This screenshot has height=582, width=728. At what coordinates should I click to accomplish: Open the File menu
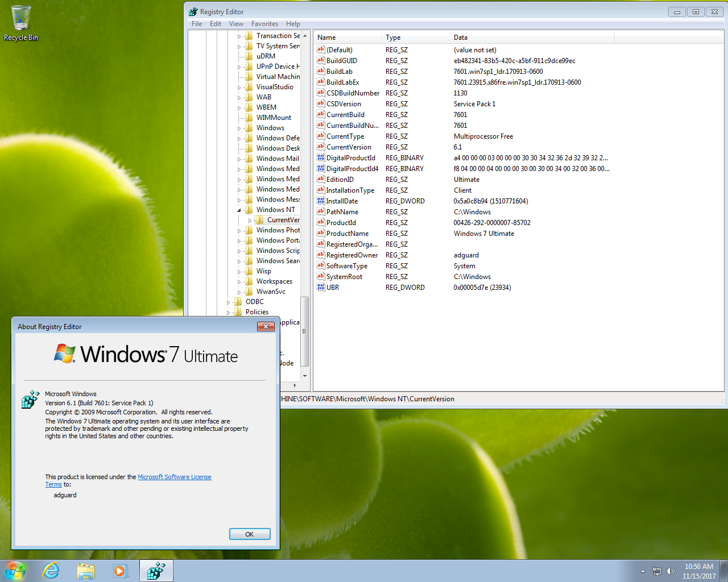(x=197, y=24)
